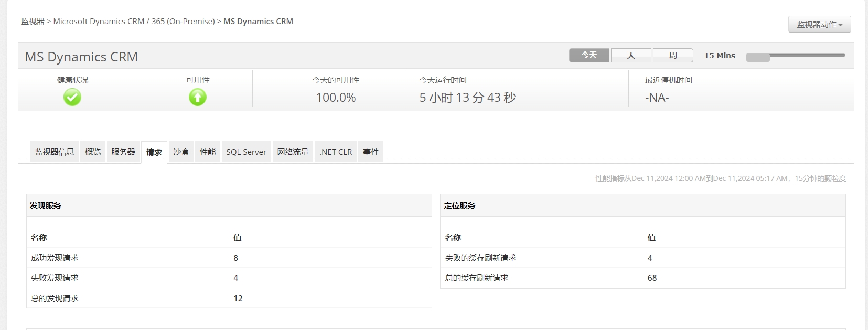Image resolution: width=868 pixels, height=330 pixels.
Task: Click the 总的缓存刷新请求 row label
Action: tap(477, 278)
